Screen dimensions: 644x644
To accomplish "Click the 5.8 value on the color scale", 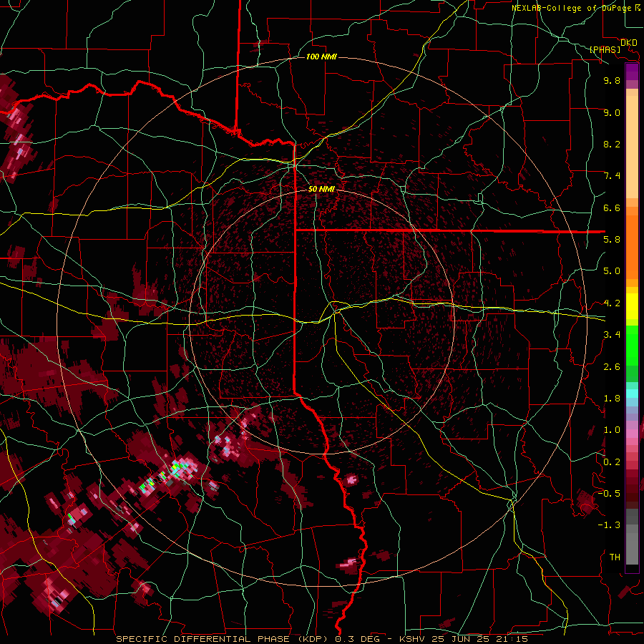I will [612, 240].
